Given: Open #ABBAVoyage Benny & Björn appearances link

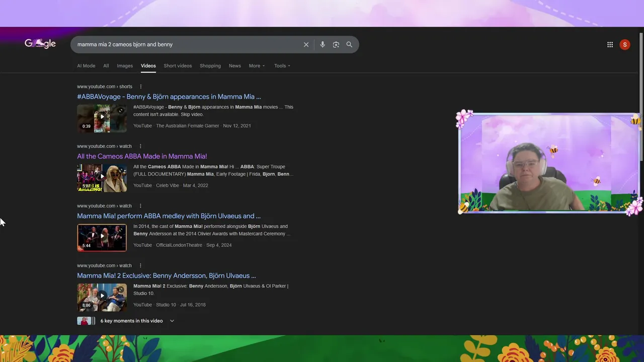Looking at the screenshot, I should point(169,97).
